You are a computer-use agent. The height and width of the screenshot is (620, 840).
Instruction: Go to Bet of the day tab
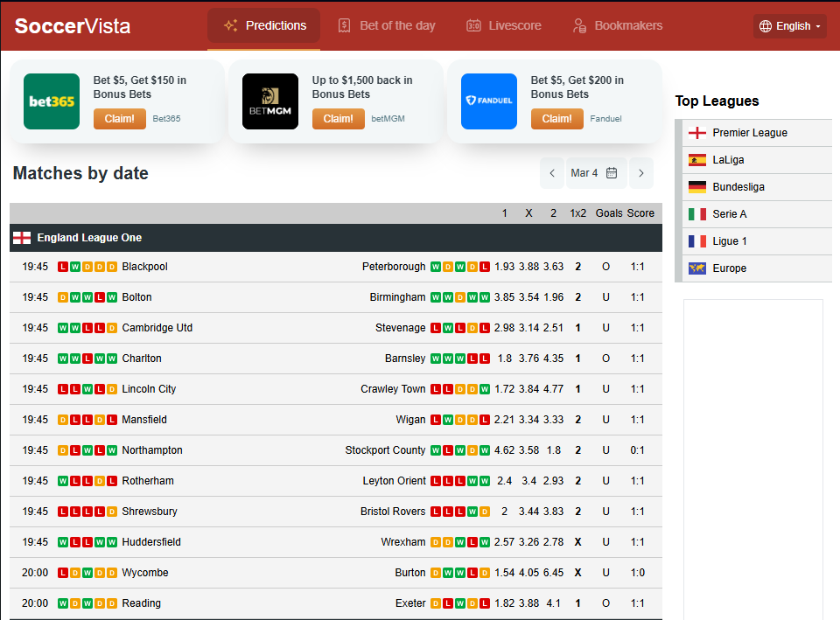(386, 25)
